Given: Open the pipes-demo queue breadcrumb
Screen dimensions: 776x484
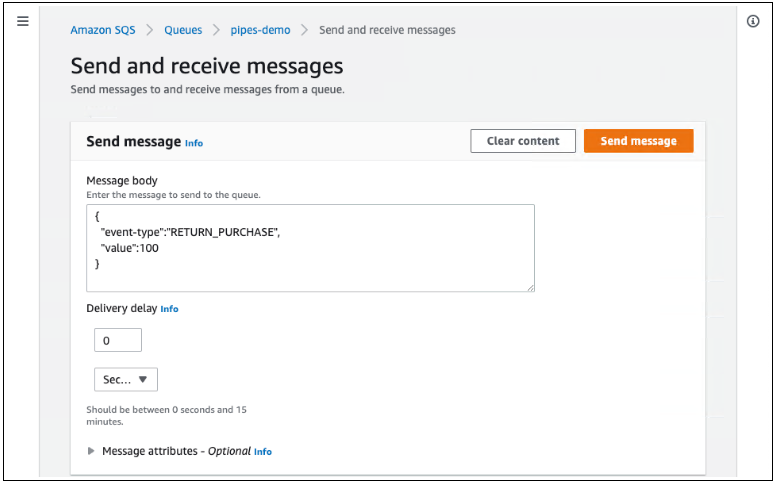Looking at the screenshot, I should [260, 30].
